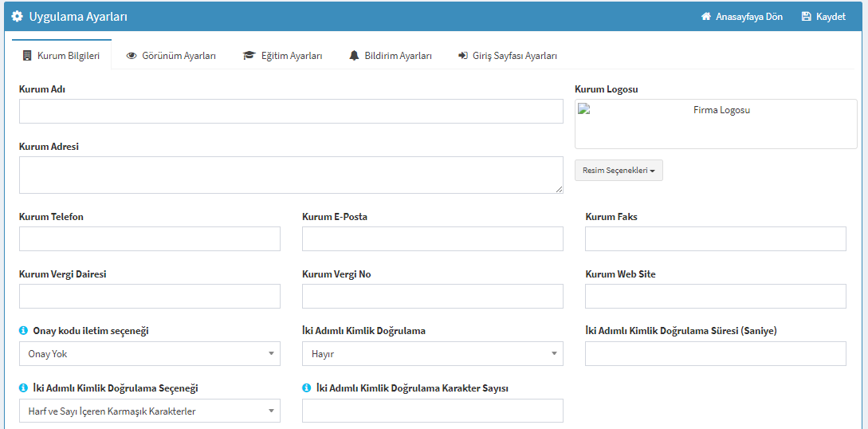Click the Kurum Web Site field
This screenshot has height=429, width=868.
(715, 296)
